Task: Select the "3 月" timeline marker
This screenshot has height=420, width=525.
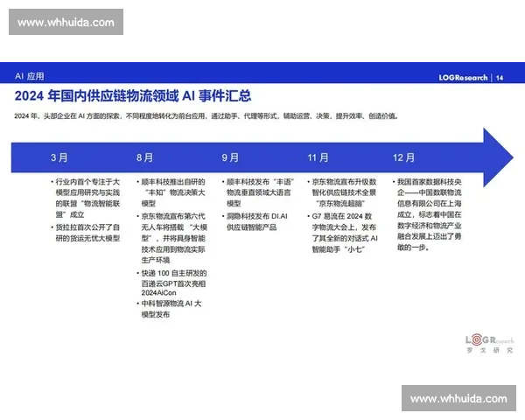Action: click(59, 157)
